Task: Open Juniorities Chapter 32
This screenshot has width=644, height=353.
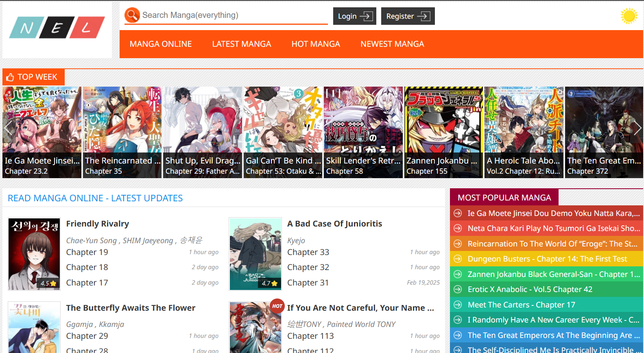Action: pos(308,267)
